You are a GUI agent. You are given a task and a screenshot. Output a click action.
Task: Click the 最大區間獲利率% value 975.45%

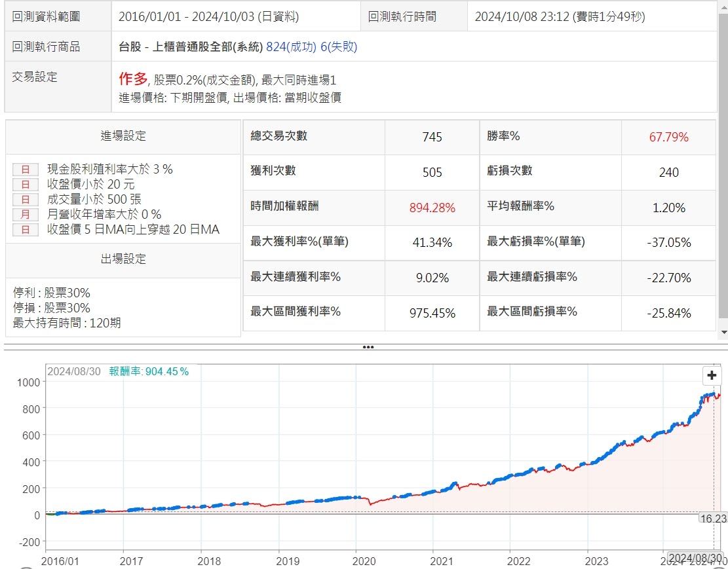tap(432, 314)
